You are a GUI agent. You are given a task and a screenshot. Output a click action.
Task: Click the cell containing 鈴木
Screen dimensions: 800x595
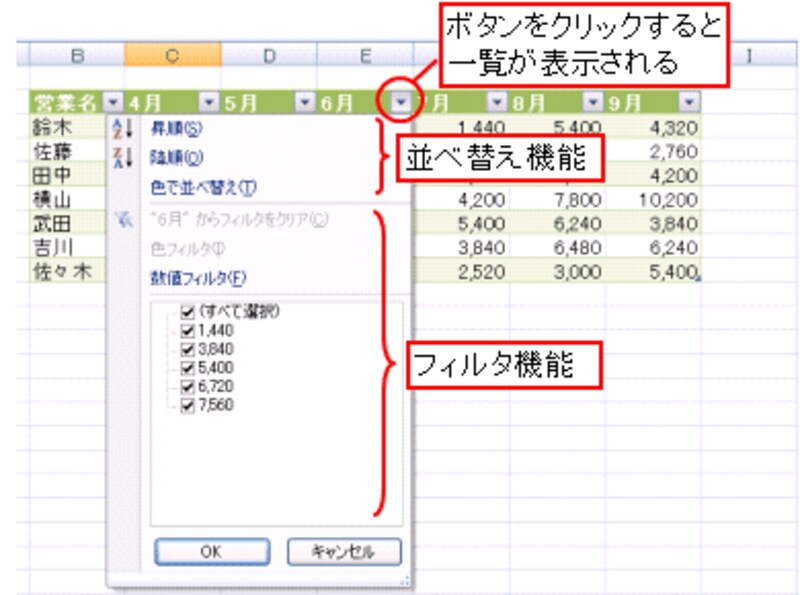tap(68, 127)
